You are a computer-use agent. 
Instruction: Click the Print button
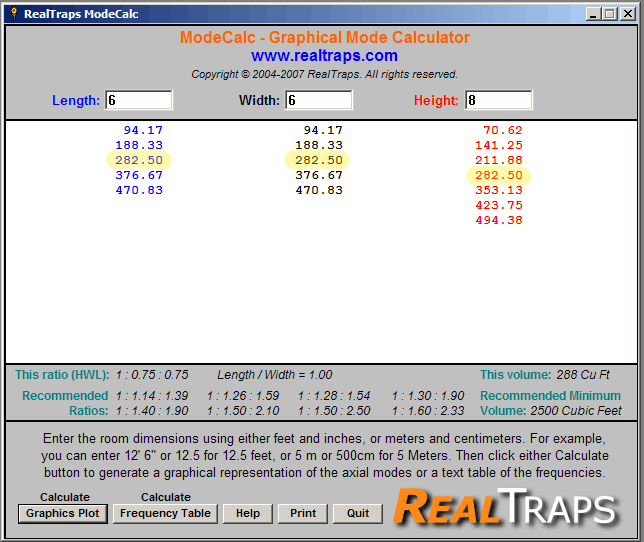tap(303, 513)
